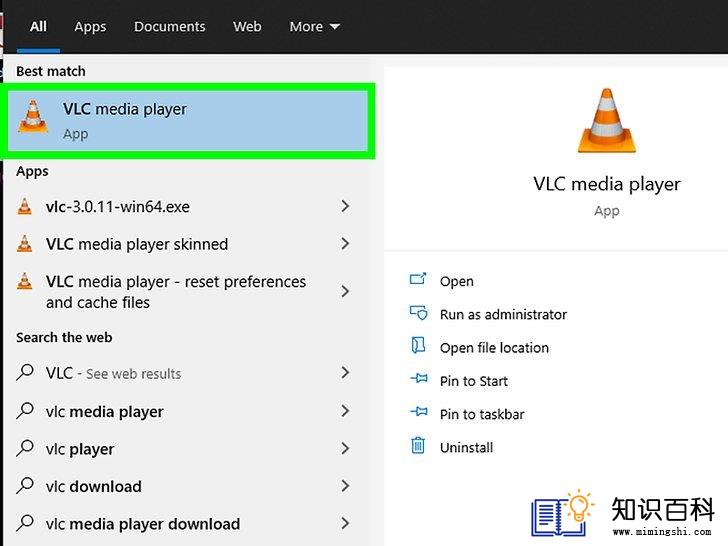Expand vlc media player web suggestion arrow

point(345,411)
